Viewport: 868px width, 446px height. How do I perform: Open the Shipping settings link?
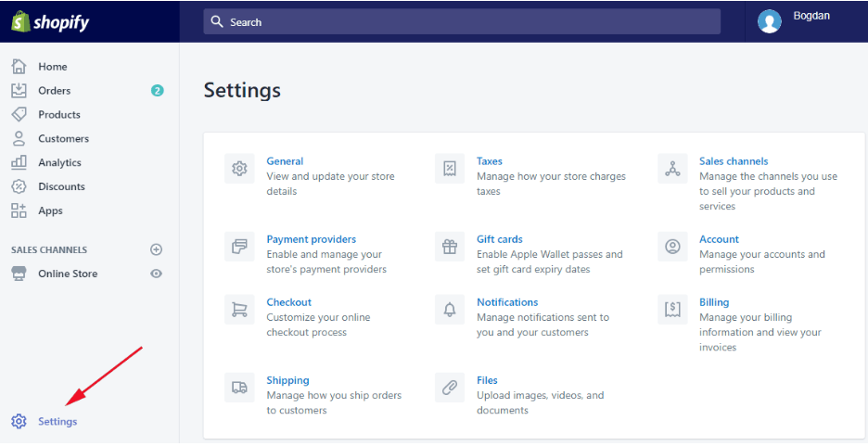(287, 380)
